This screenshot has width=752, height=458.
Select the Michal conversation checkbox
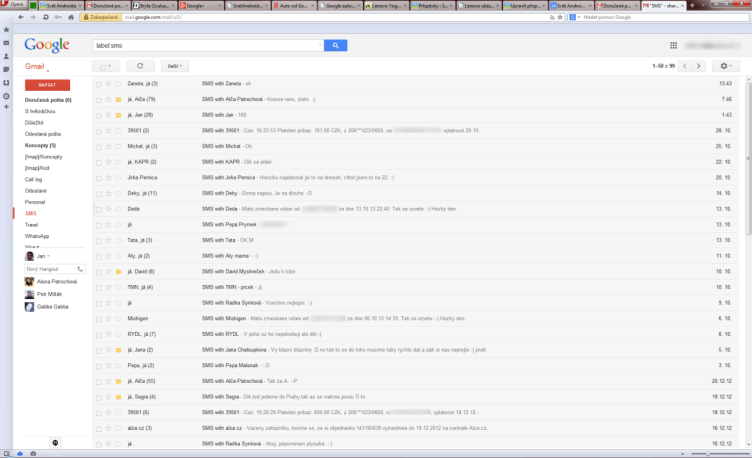point(99,147)
